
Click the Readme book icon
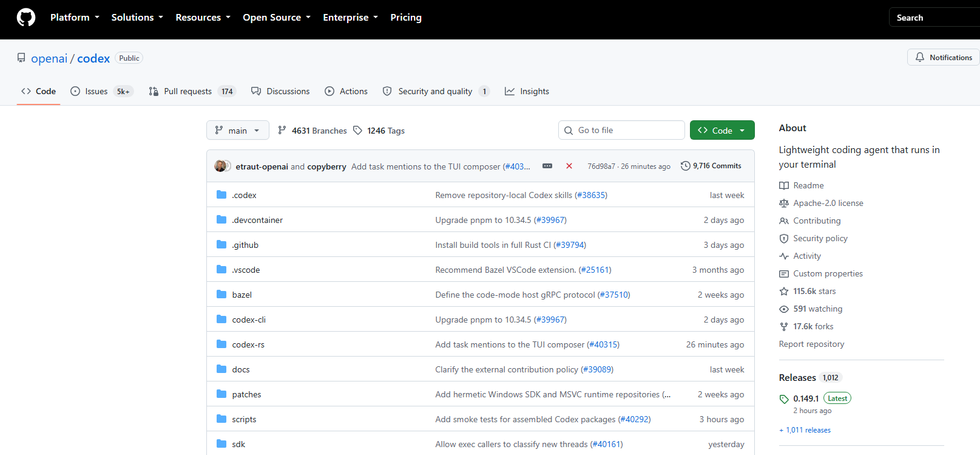pos(784,185)
